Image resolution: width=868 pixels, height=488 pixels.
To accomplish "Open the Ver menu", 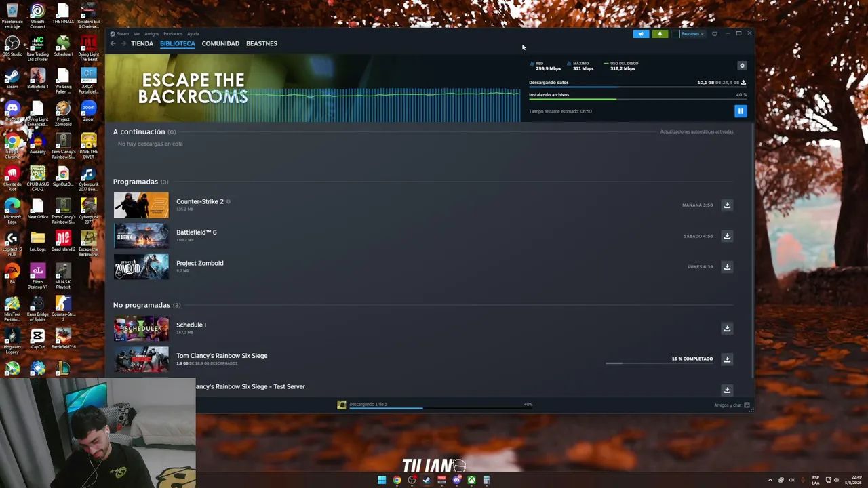I will [136, 34].
